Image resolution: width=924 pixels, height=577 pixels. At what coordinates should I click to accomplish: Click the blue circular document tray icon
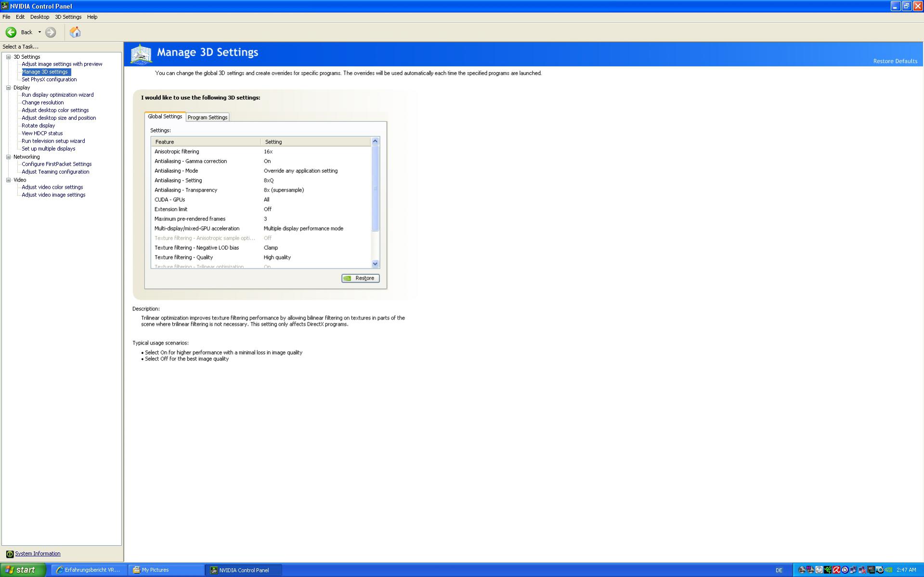tap(845, 570)
